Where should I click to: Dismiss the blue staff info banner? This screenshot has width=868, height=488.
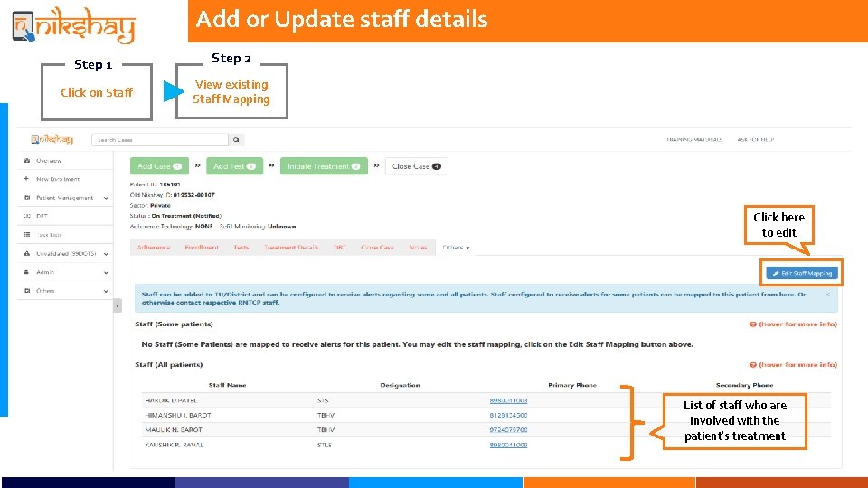point(827,295)
